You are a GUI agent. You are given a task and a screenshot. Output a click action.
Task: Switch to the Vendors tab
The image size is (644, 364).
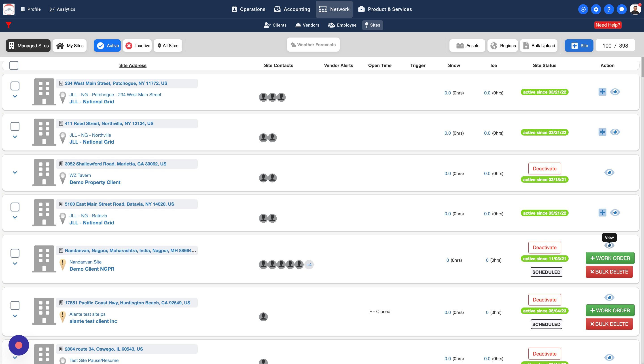coord(307,25)
